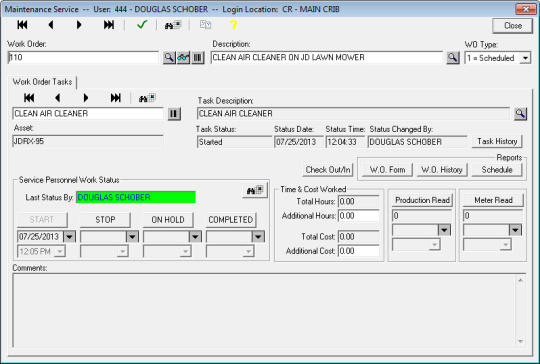Open START time dropdown showing 12:05 PM
The width and height of the screenshot is (540, 364).
60,251
